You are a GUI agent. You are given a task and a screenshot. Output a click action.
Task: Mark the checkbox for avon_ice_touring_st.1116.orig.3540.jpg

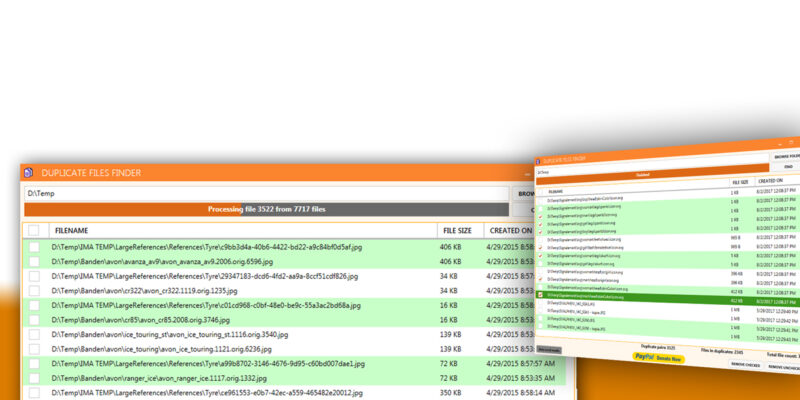point(34,335)
